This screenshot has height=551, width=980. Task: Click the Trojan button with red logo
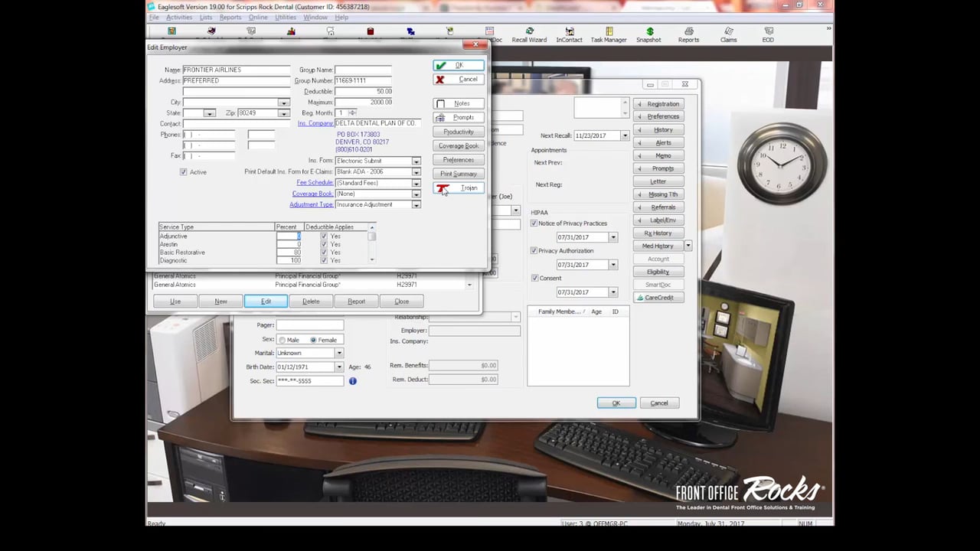click(458, 188)
